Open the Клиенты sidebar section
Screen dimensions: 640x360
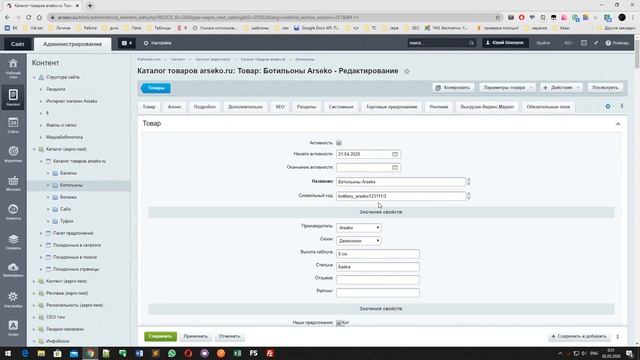click(13, 212)
